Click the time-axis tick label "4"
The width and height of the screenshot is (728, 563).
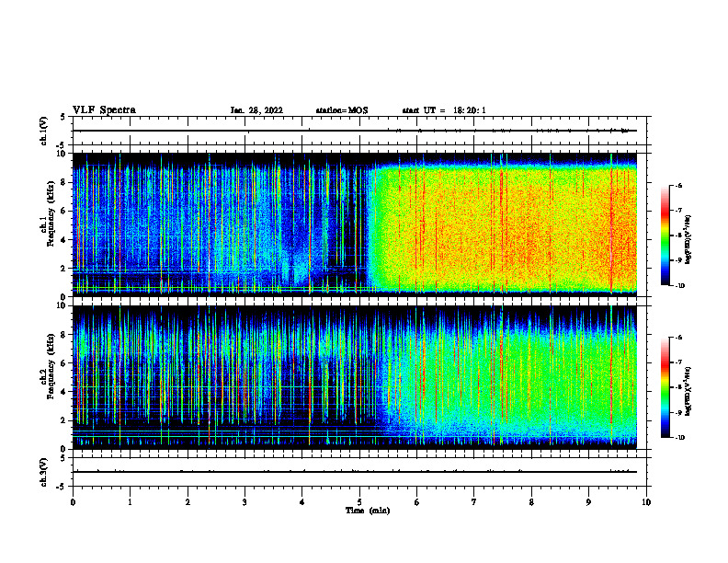point(302,502)
